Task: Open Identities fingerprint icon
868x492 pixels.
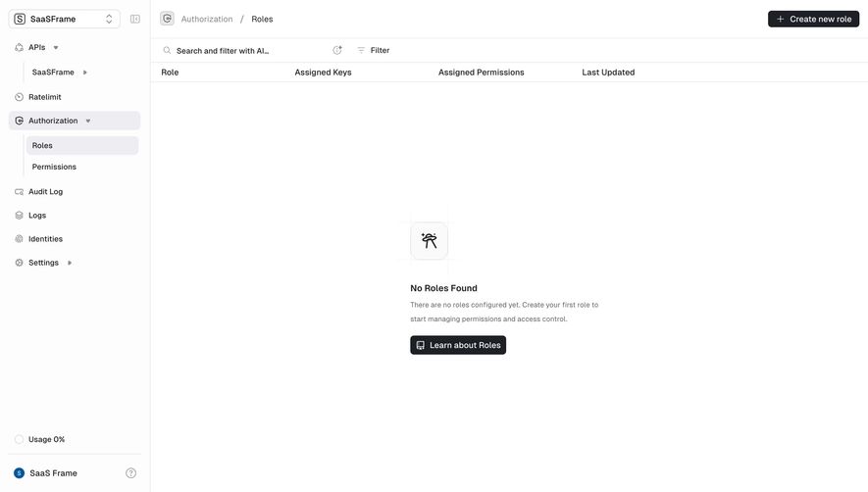Action: coord(19,239)
